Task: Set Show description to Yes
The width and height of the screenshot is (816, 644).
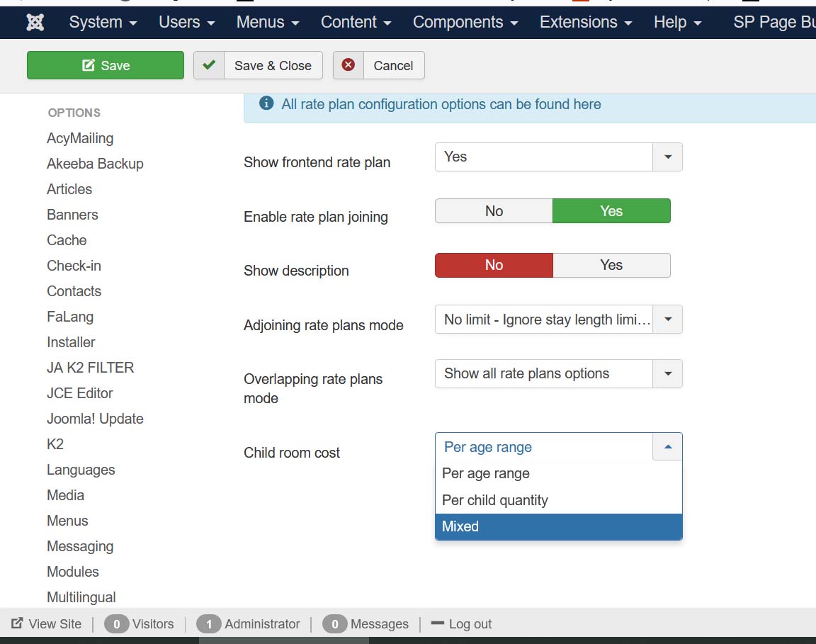Action: tap(611, 265)
